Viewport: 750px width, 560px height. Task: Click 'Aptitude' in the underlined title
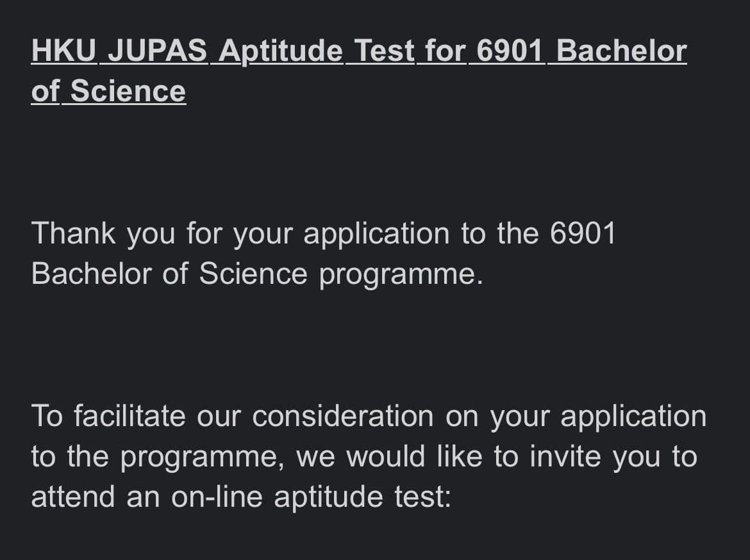pyautogui.click(x=281, y=52)
